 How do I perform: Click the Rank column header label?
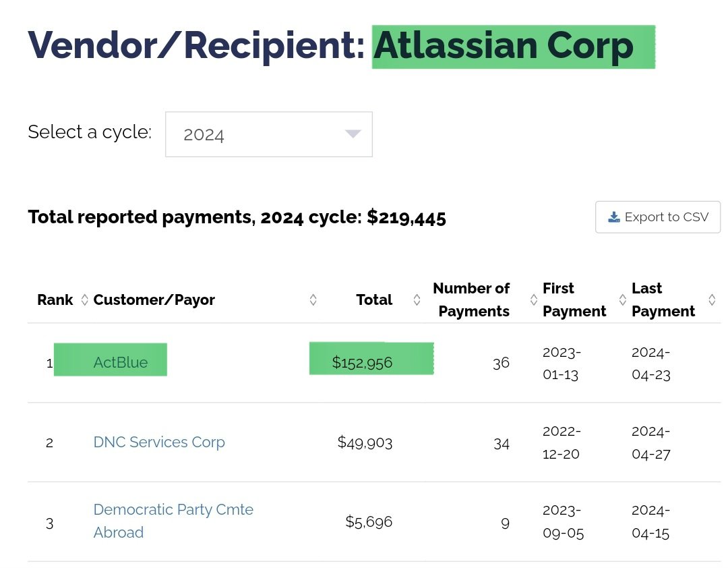(x=55, y=300)
